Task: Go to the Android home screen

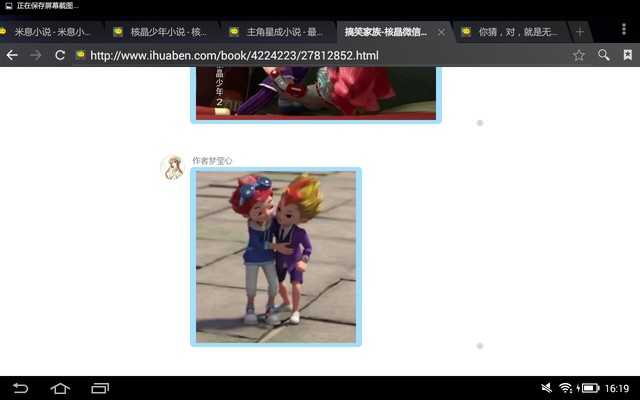Action: coord(60,388)
